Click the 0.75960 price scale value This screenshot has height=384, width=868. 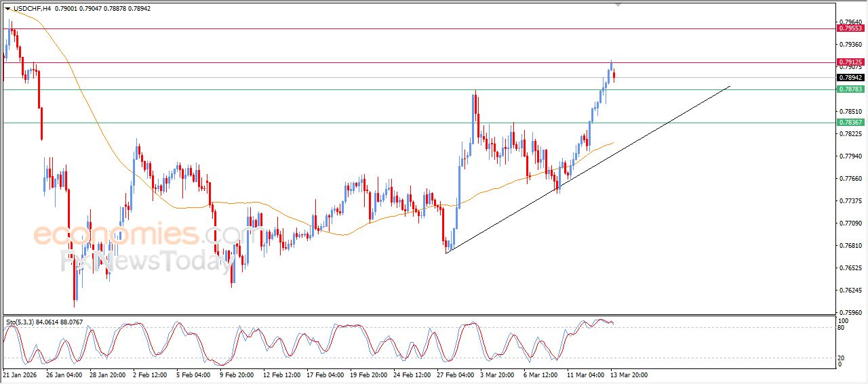pyautogui.click(x=850, y=312)
